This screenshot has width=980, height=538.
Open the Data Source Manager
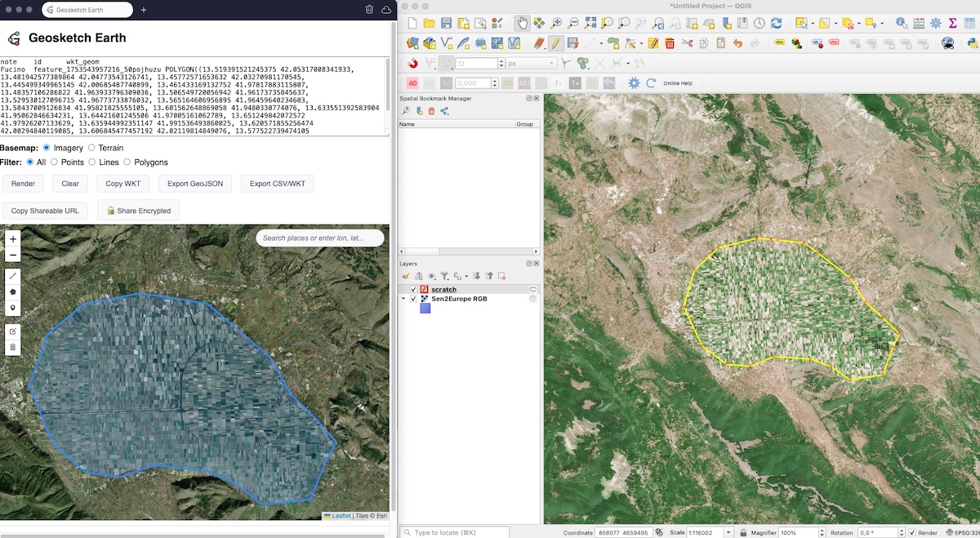[412, 43]
